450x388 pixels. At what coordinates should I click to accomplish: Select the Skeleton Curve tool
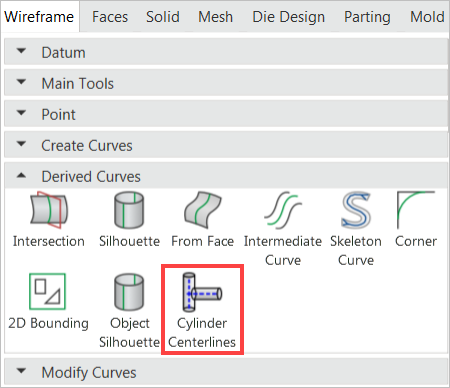point(356,229)
